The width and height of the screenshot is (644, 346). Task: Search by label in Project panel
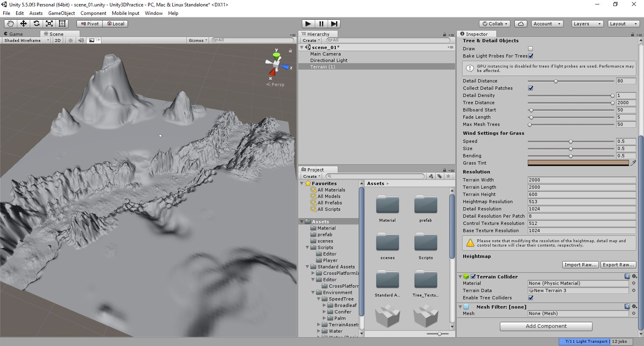tap(440, 176)
